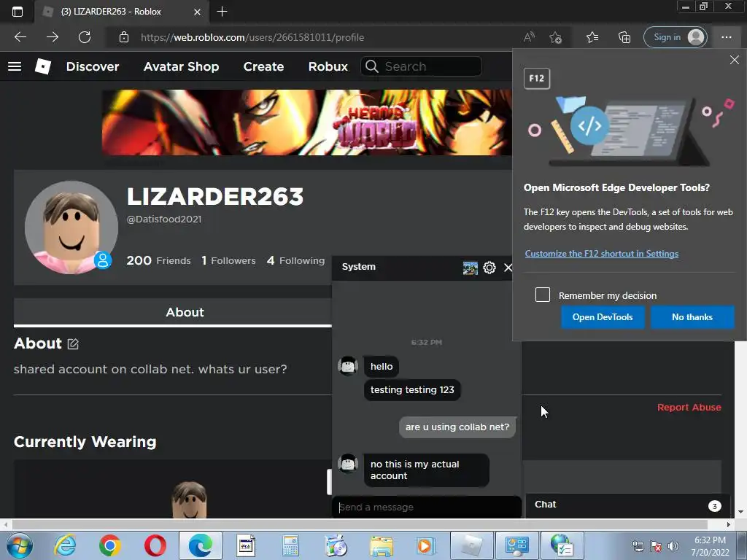View the 1 Followers list
This screenshot has width=747, height=560.
[x=228, y=260]
